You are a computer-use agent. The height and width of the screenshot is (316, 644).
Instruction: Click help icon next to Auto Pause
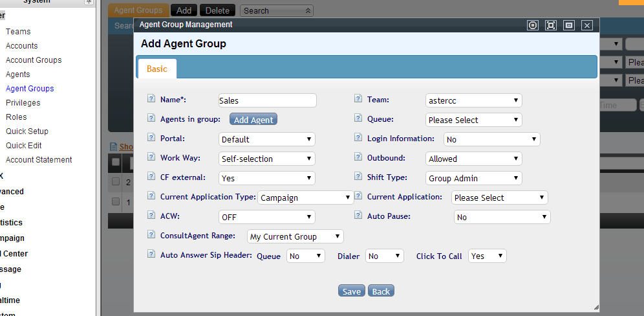tap(358, 216)
